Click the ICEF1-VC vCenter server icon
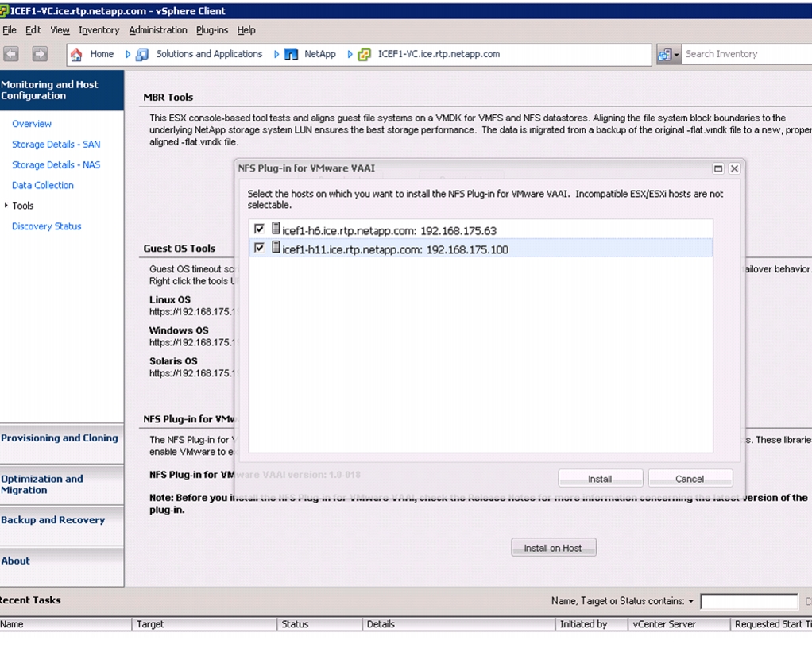 pyautogui.click(x=365, y=54)
